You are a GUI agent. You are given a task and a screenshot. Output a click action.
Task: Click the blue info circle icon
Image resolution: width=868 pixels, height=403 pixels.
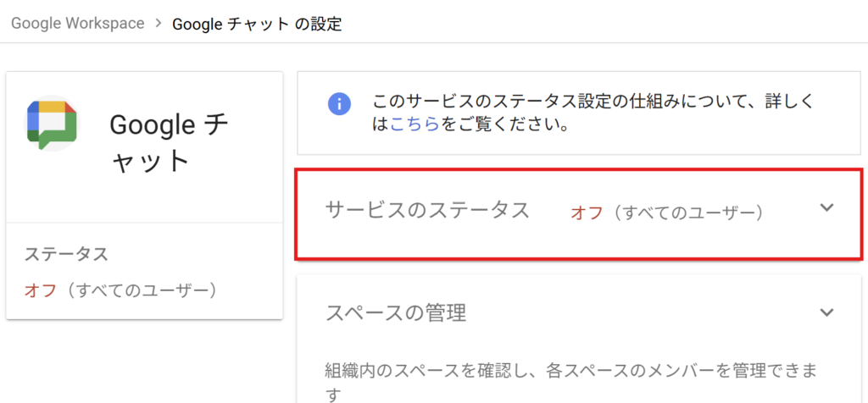coord(340,103)
